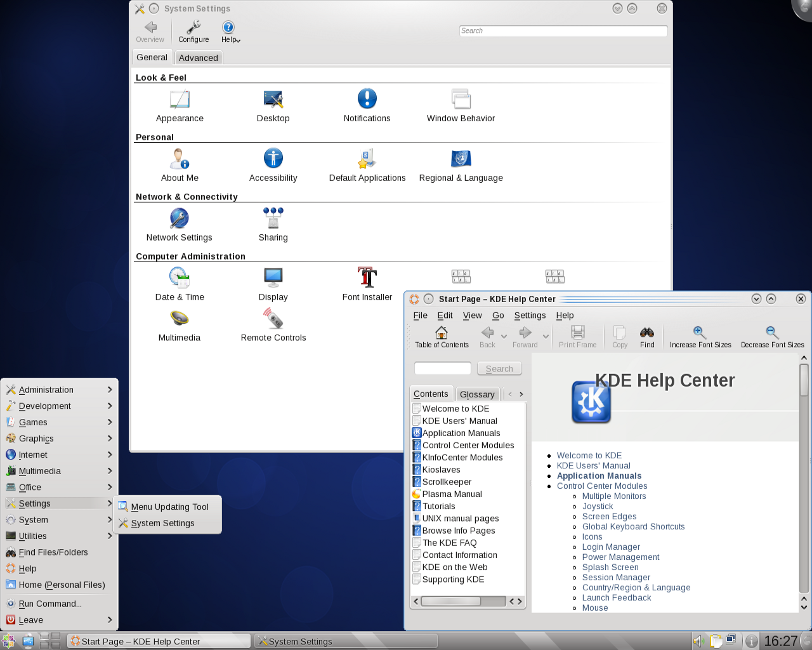
Task: Click the Search button in Help Center
Action: point(499,368)
